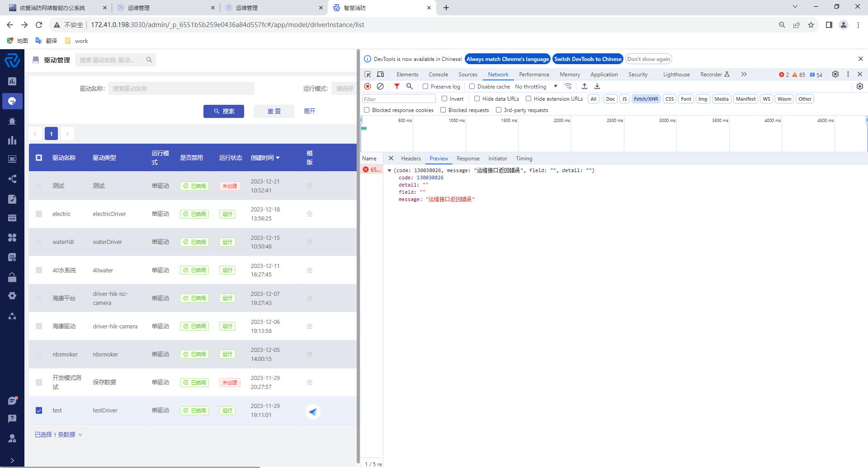Open the bar chart icon in the sidebar

(x=12, y=140)
